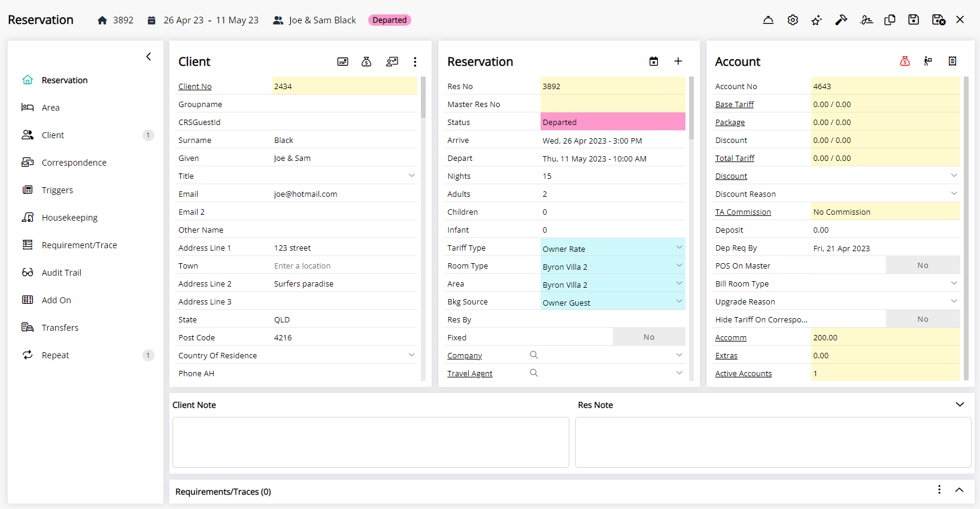
Task: Expand the Tariff Type dropdown
Action: (679, 248)
